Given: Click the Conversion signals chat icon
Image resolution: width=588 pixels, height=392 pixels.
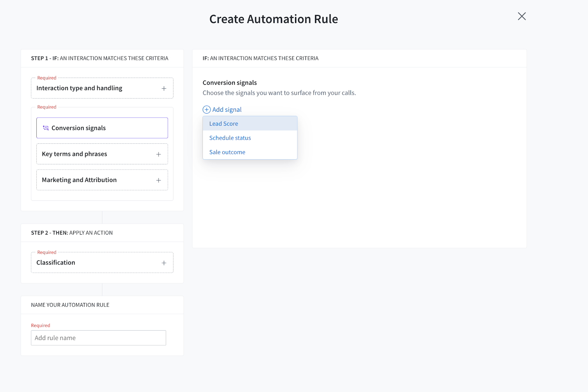Looking at the screenshot, I should coord(46,128).
